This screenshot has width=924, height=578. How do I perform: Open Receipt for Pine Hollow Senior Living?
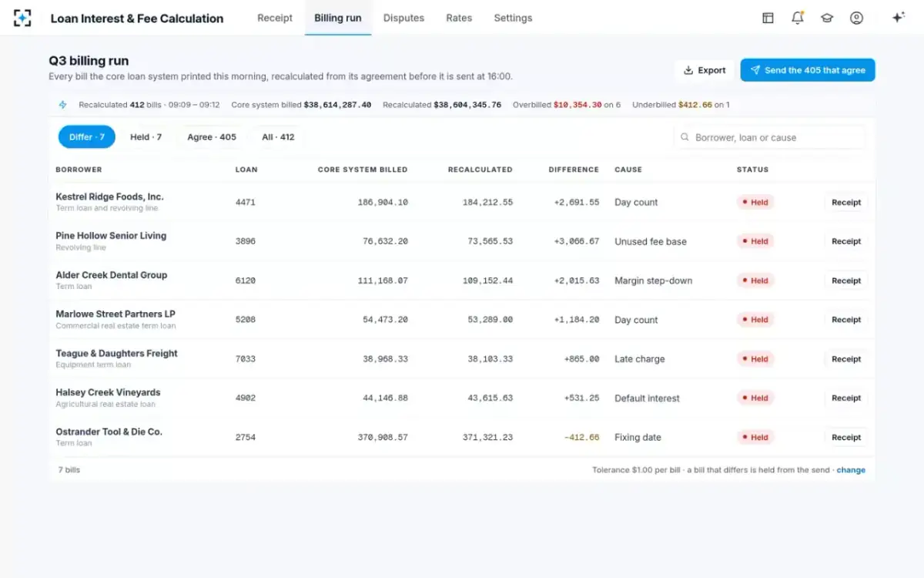(x=846, y=241)
